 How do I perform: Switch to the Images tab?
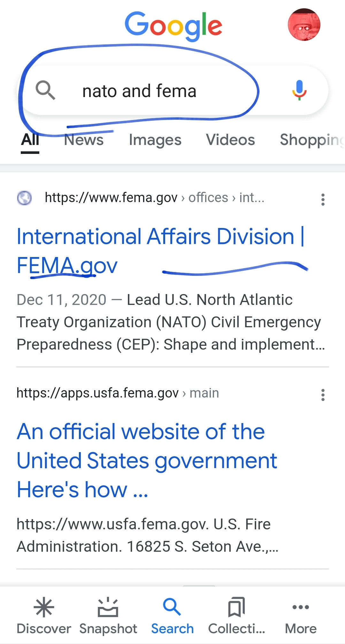click(155, 140)
